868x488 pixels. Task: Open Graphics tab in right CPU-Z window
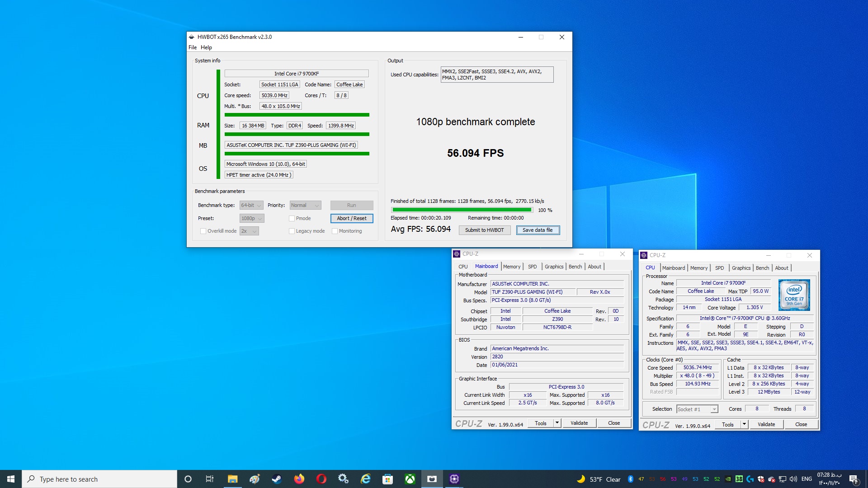tap(741, 268)
